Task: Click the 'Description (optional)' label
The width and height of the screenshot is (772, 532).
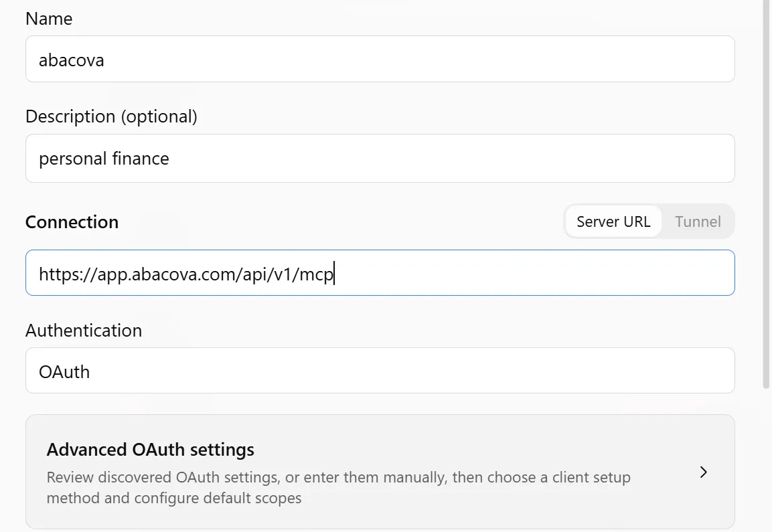Action: [111, 116]
